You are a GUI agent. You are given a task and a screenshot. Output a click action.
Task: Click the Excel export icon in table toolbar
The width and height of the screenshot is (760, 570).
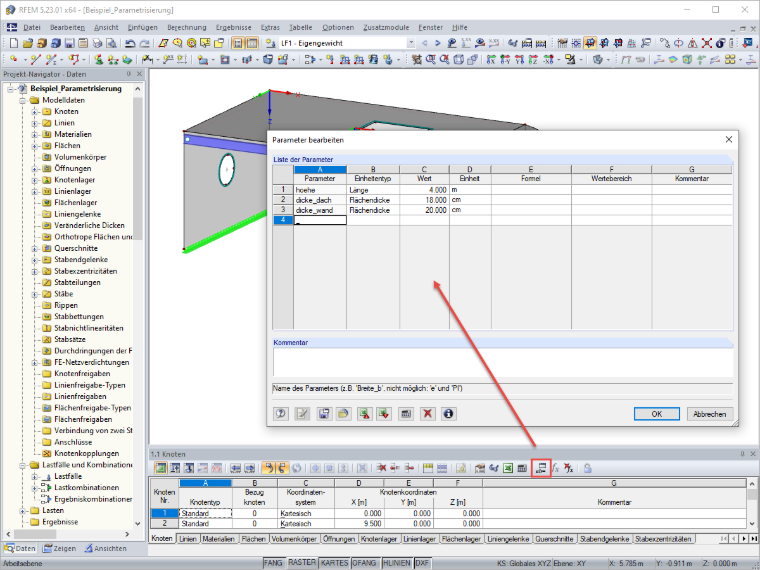coord(507,468)
